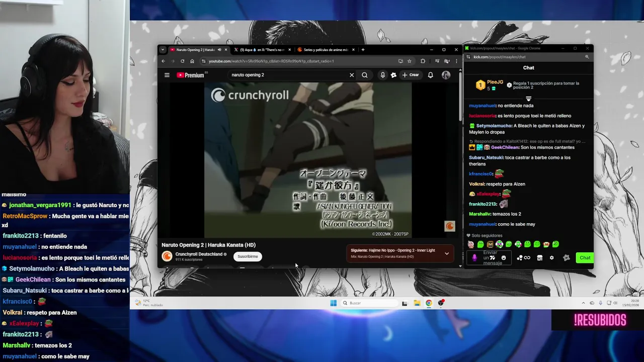
Task: Activate YouTube voice search microphone
Action: point(383,75)
